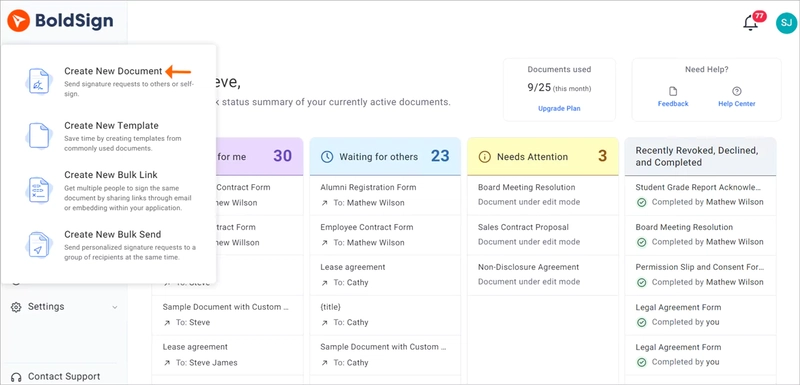800x385 pixels.
Task: Click the purple count 30 header
Action: coord(282,156)
